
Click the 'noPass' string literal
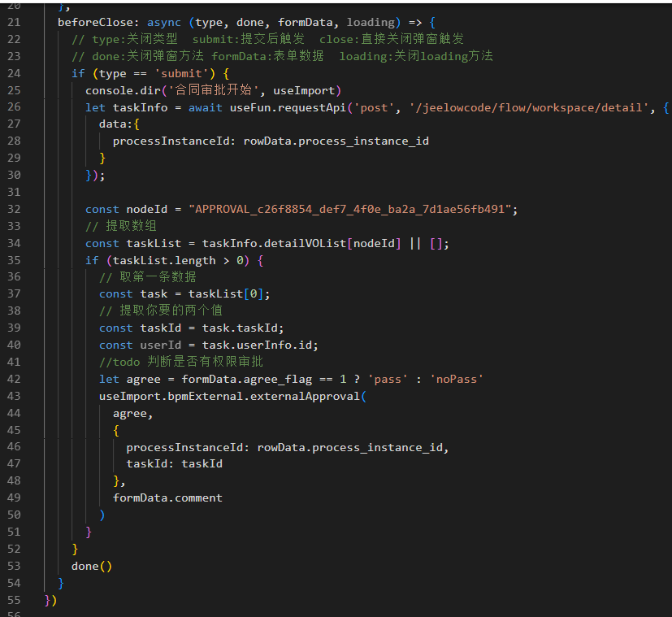tap(458, 379)
